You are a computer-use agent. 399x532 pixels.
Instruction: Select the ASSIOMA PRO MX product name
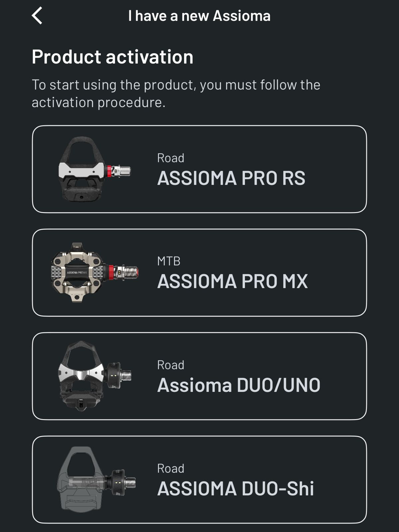[232, 281]
